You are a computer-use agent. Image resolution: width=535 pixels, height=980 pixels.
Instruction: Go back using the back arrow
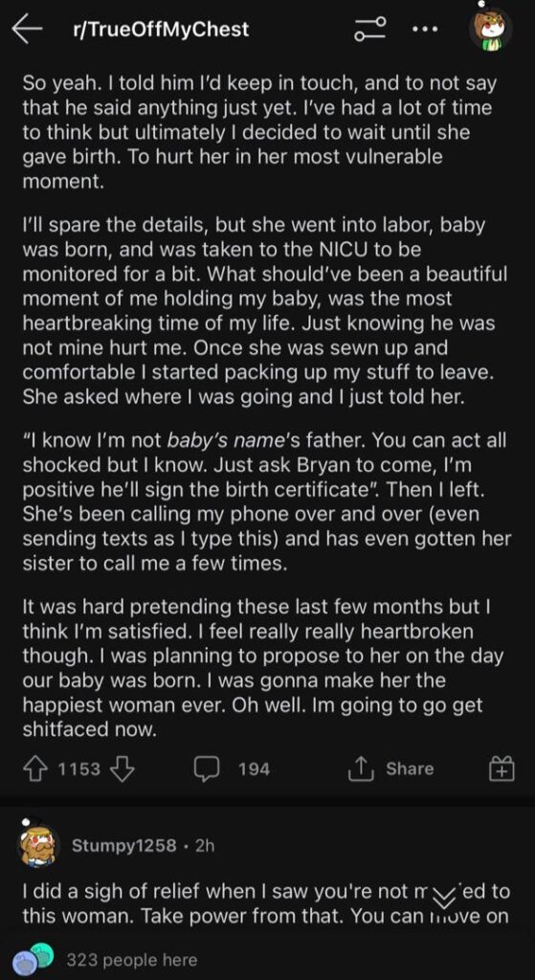pos(27,30)
